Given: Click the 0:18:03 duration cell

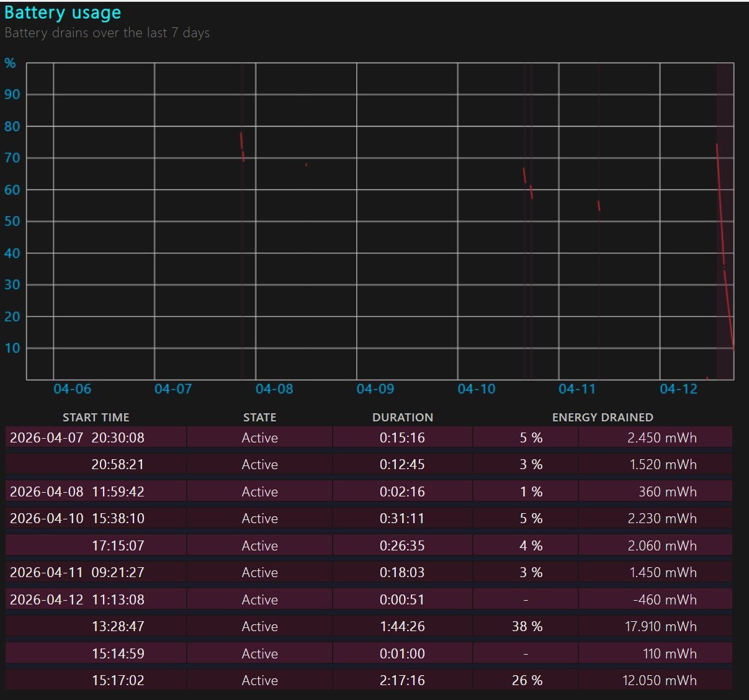Looking at the screenshot, I should [403, 572].
